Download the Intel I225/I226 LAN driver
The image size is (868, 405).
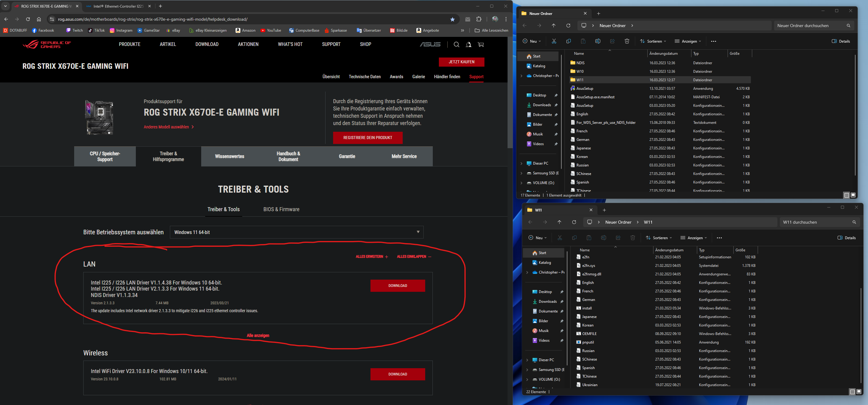pyautogui.click(x=397, y=286)
